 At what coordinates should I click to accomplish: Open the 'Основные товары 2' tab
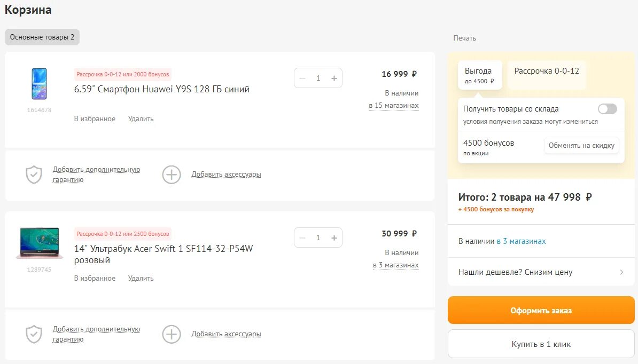point(42,37)
